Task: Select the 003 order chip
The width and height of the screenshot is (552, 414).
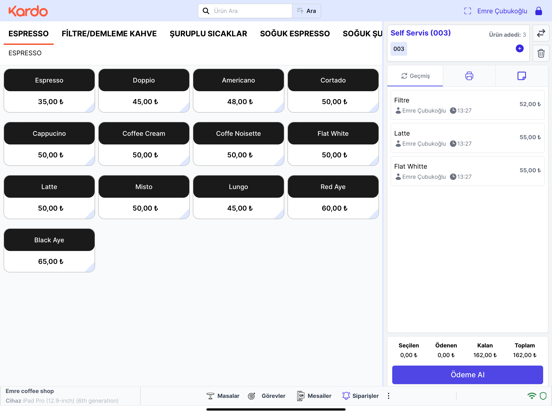Action: pyautogui.click(x=399, y=49)
